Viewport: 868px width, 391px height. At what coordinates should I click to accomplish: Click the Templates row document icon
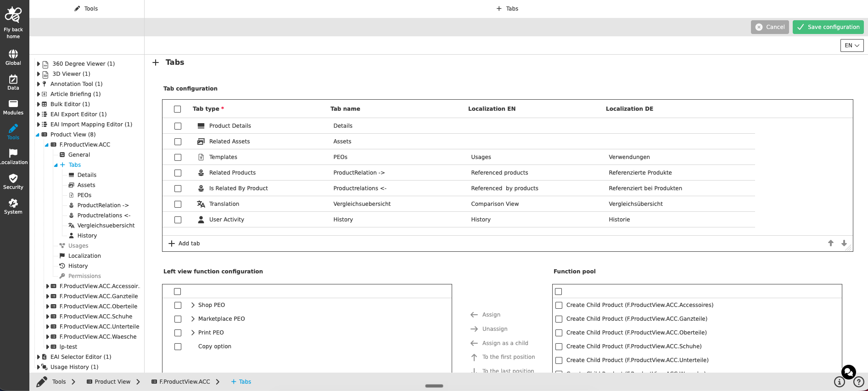coord(201,157)
